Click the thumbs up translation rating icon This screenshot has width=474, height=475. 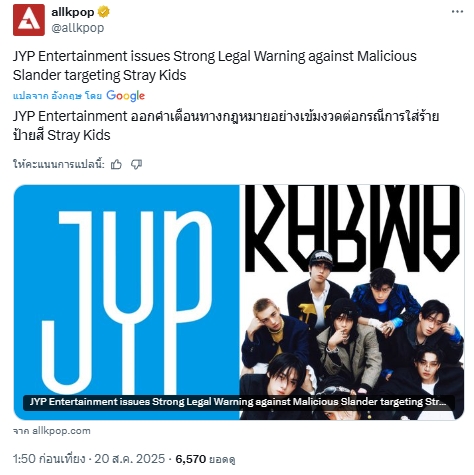tap(116, 164)
